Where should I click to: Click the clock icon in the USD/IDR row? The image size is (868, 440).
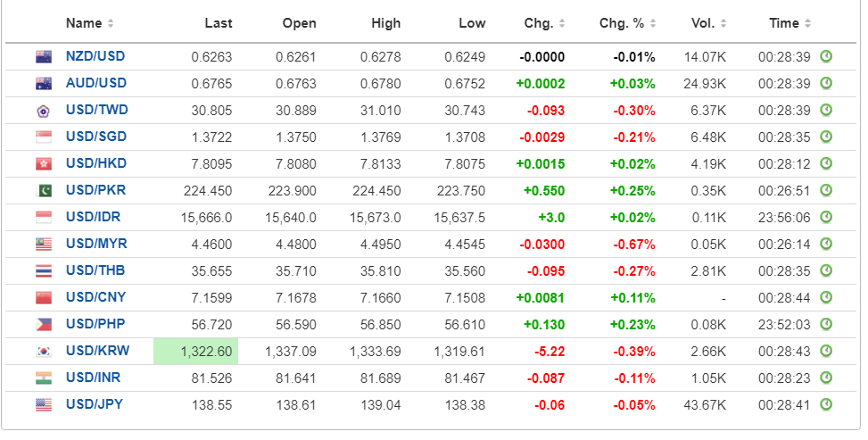coord(826,217)
